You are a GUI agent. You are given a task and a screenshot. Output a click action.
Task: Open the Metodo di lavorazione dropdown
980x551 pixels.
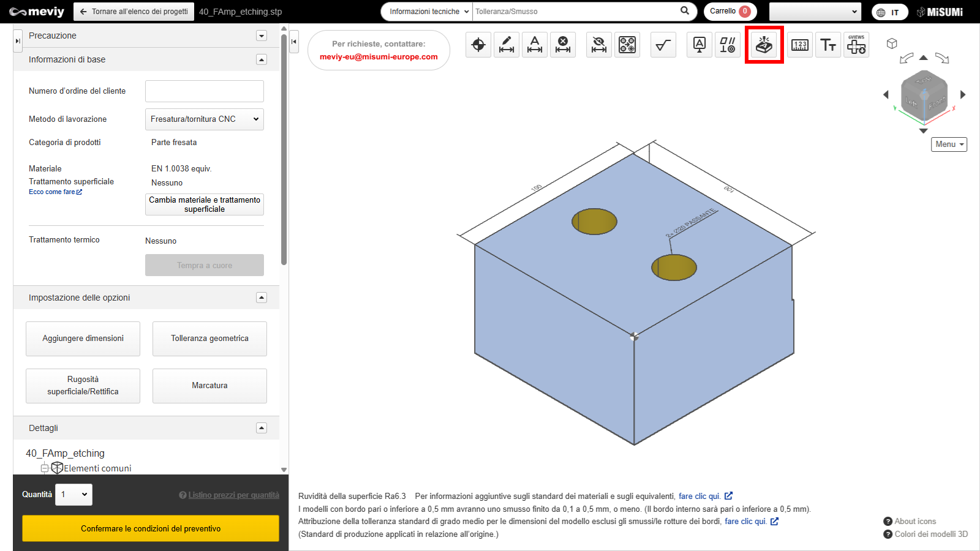[204, 119]
